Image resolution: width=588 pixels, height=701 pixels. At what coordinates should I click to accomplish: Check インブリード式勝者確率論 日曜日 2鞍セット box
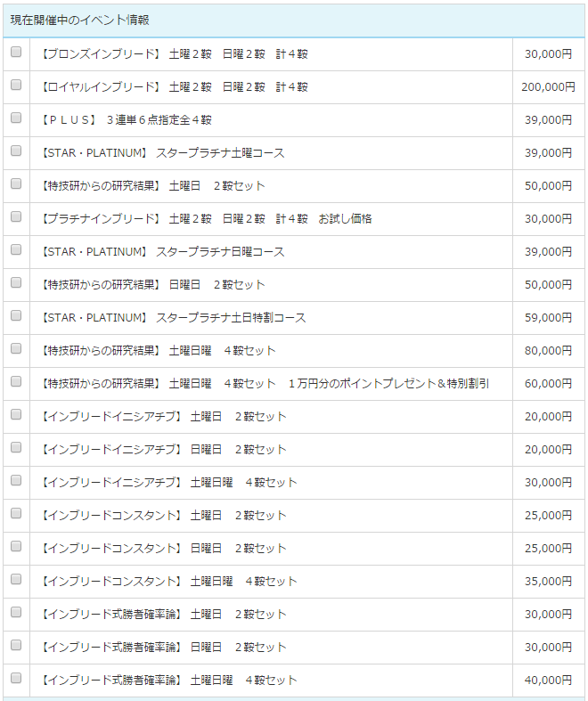(16, 645)
